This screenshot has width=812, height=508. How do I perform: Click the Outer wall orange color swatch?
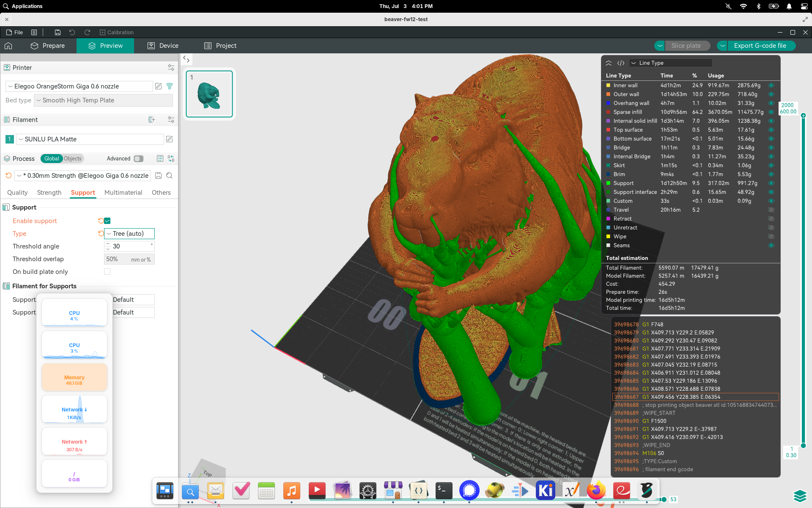(608, 94)
